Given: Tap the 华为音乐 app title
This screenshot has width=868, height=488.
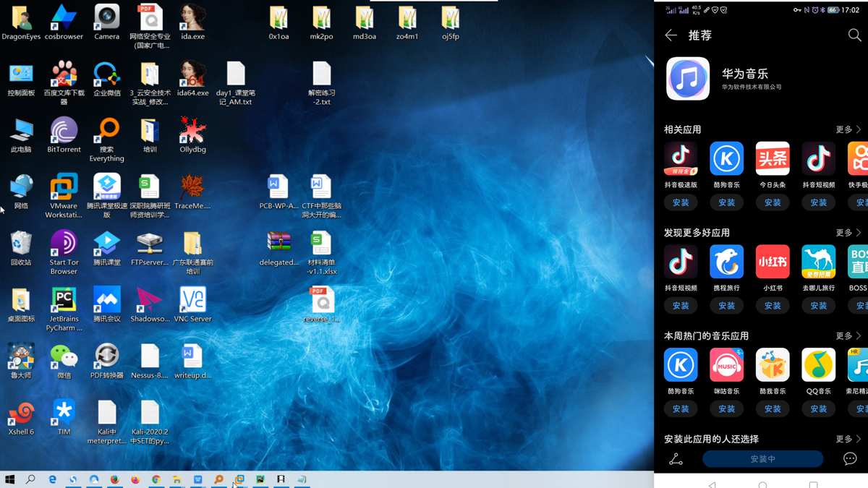Looking at the screenshot, I should pos(745,73).
